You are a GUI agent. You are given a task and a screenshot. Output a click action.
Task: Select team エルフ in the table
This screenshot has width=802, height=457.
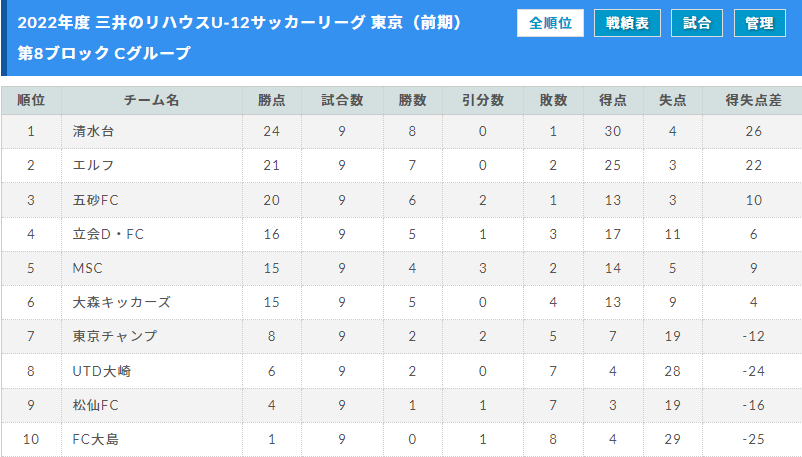pos(94,165)
